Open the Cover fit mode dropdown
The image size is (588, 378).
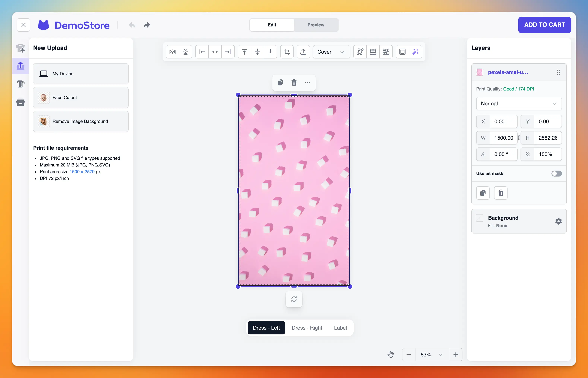tap(331, 52)
